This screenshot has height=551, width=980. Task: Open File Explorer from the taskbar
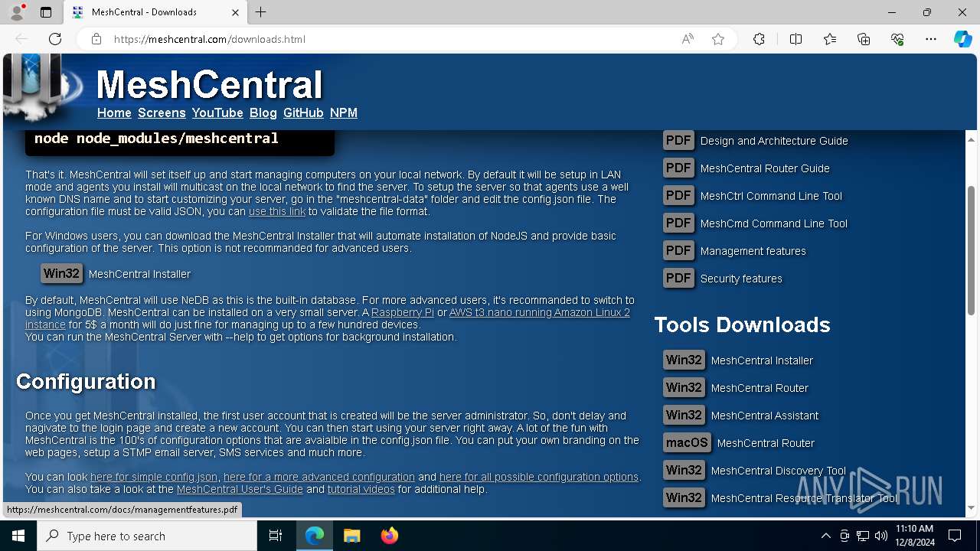351,536
